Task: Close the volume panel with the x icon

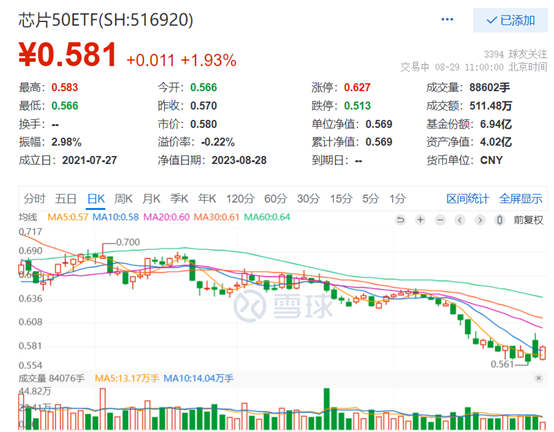Action: point(538,378)
